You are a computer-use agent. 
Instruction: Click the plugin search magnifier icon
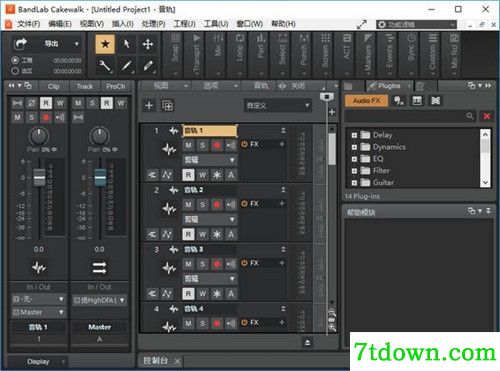click(x=470, y=116)
